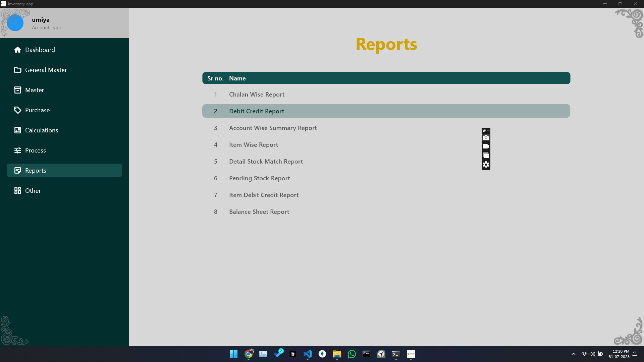Click the video record icon in floating toolbar
This screenshot has height=362, width=644.
486,146
